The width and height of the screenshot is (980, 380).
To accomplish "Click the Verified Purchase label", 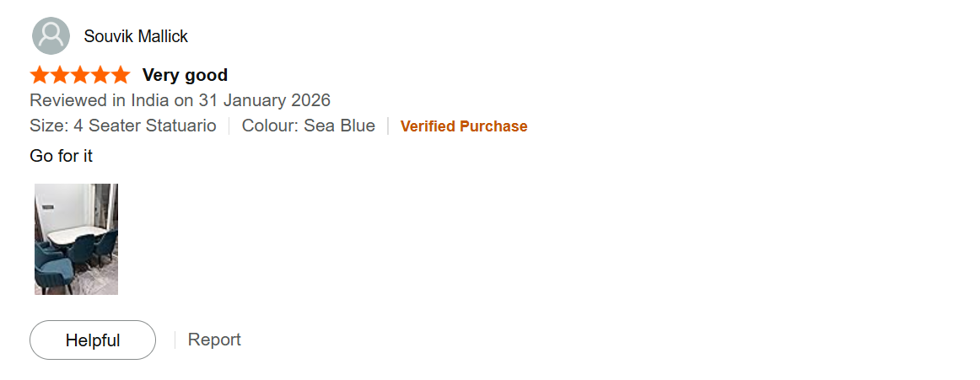I will [x=464, y=126].
